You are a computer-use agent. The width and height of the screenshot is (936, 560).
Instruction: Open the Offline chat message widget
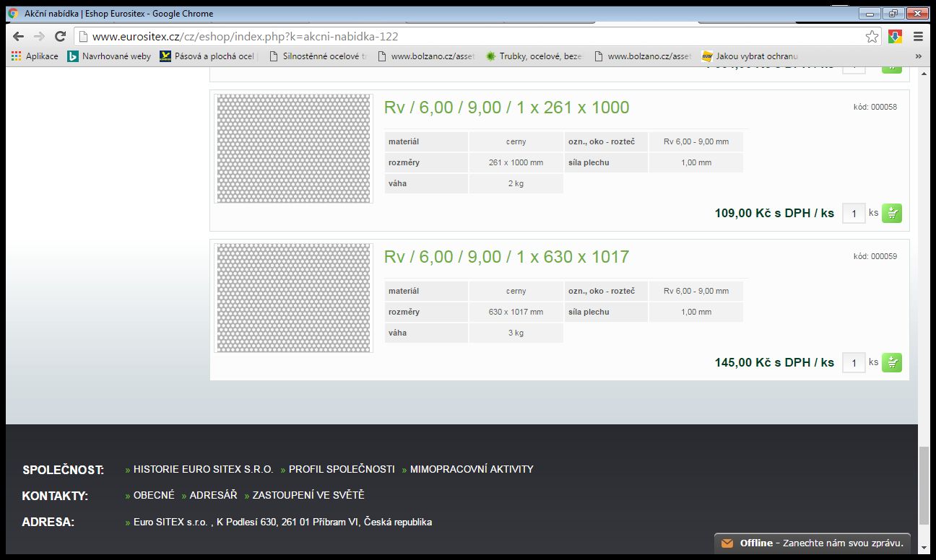coord(812,543)
